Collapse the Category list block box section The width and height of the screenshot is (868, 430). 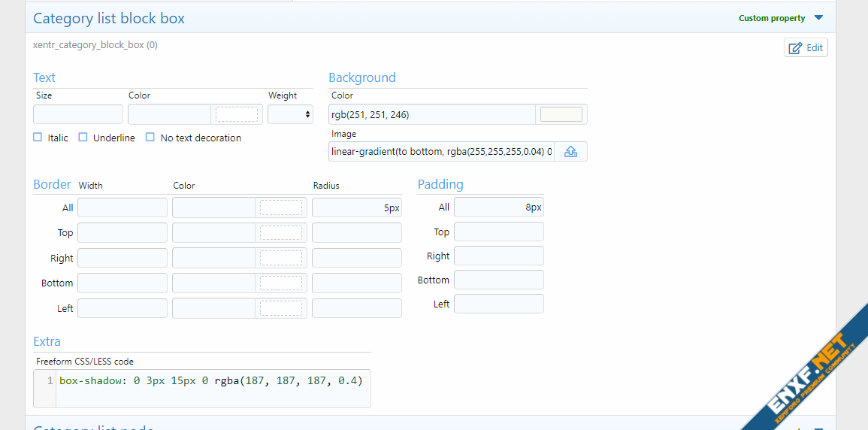pyautogui.click(x=818, y=18)
